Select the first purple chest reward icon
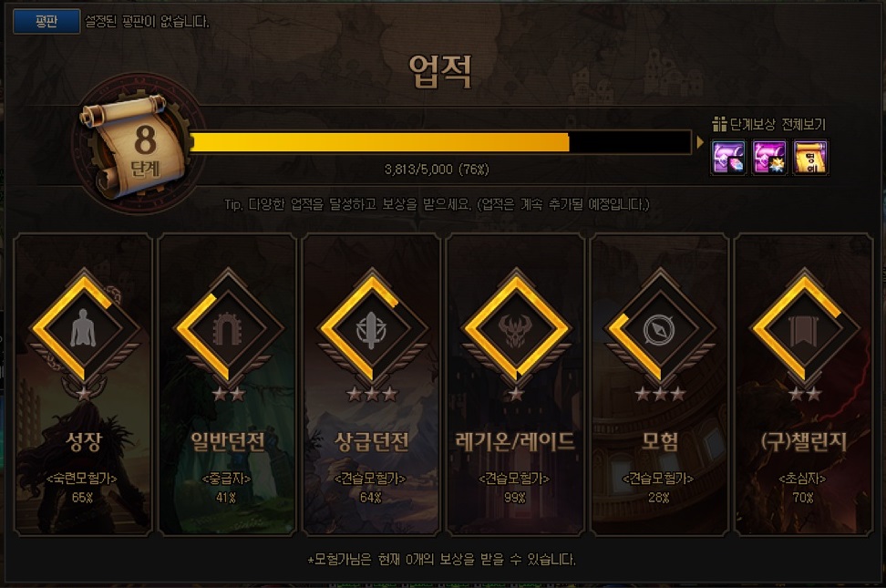The width and height of the screenshot is (886, 588). click(x=728, y=157)
